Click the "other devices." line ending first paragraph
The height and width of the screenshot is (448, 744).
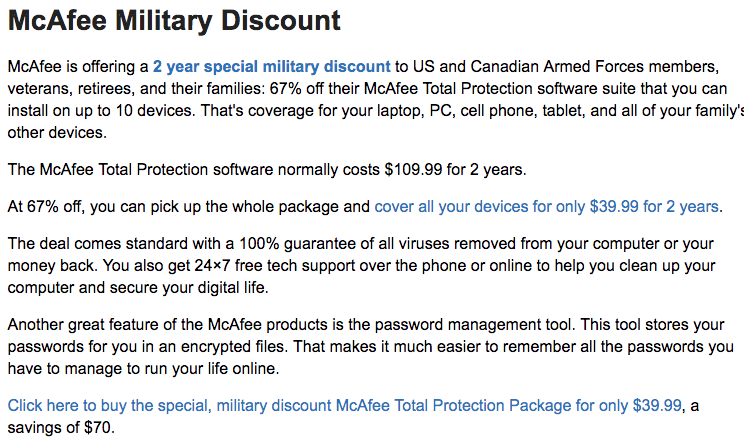57,133
